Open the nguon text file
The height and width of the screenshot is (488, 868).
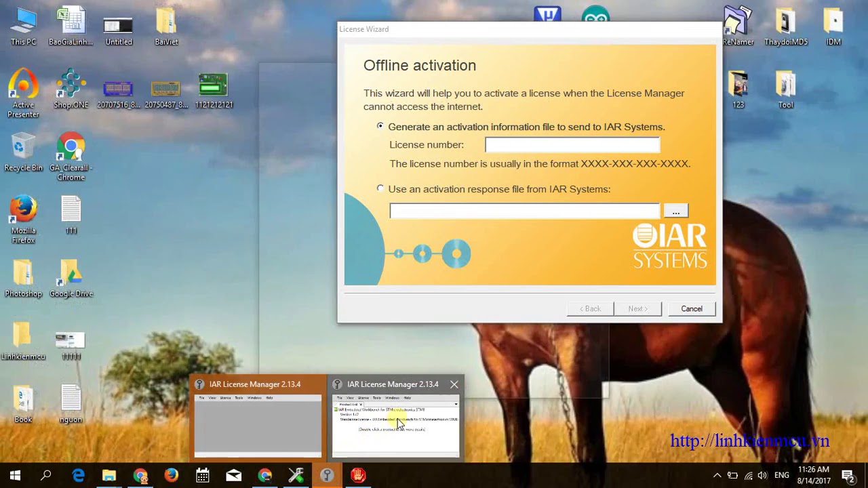(x=71, y=405)
